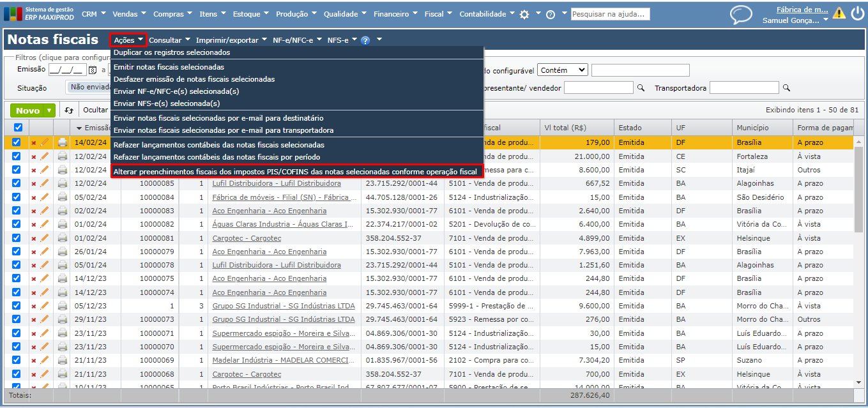Click the refresh icon beside Novo button
This screenshot has height=408, width=868.
70,110
